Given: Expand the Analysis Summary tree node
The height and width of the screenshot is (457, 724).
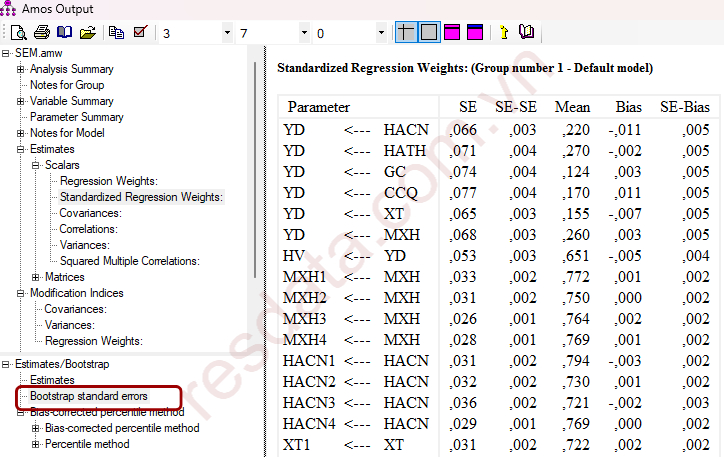Looking at the screenshot, I should [21, 69].
